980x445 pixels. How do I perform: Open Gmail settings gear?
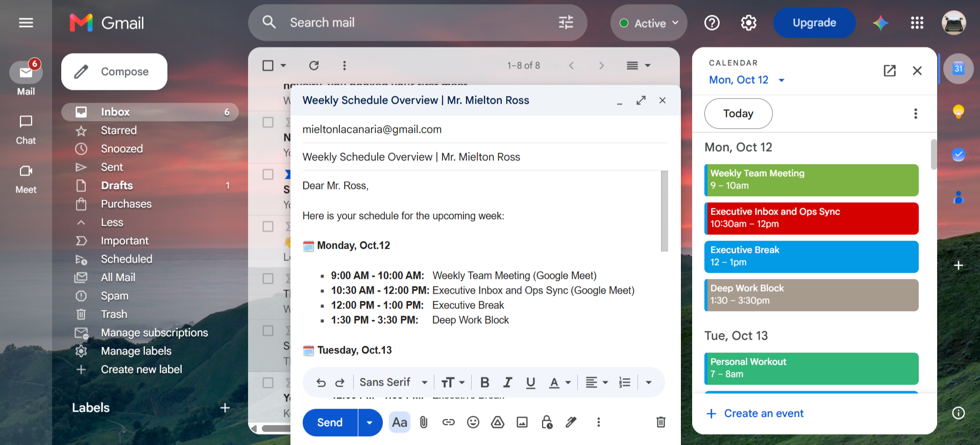[x=749, y=23]
